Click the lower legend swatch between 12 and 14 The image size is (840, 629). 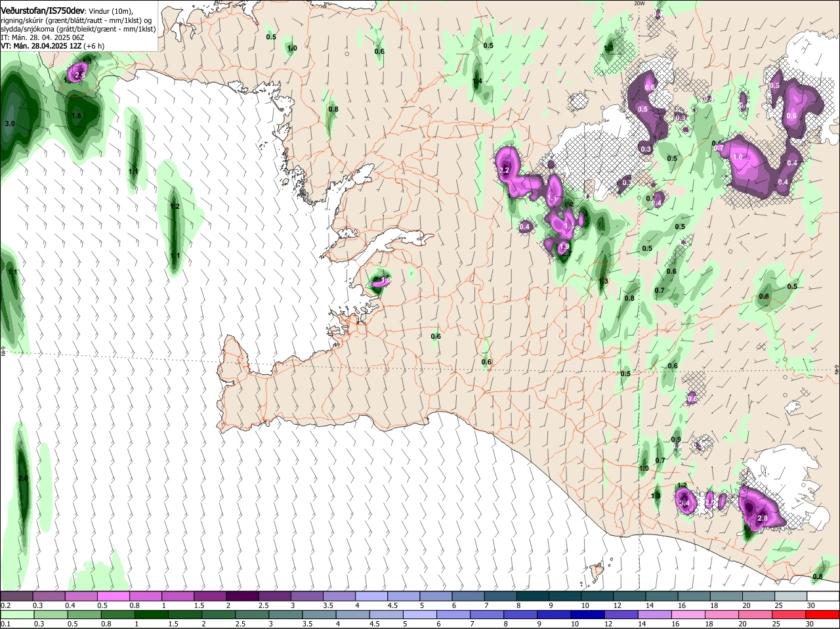622,615
